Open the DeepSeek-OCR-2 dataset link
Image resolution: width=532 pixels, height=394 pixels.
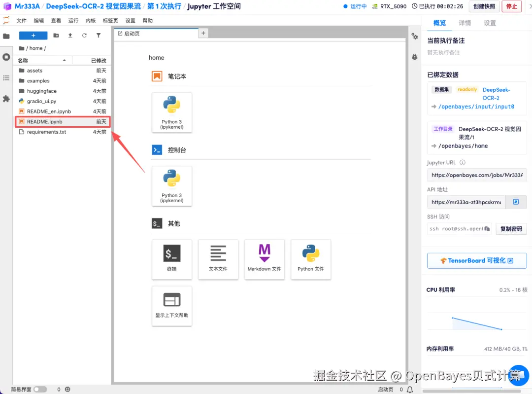[497, 94]
